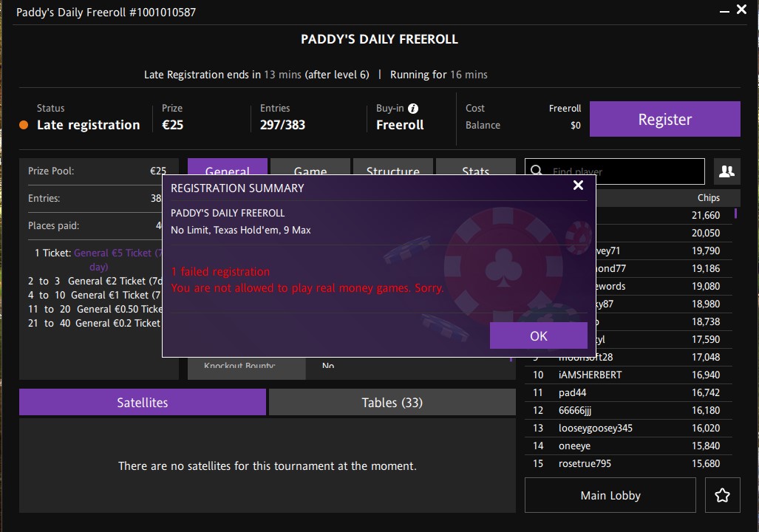Minimize the tournament lobby window
759x532 pixels.
(724, 11)
